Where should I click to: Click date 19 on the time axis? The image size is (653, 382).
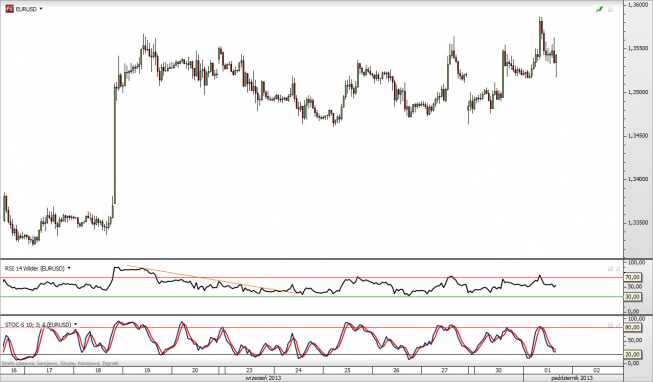click(x=147, y=370)
